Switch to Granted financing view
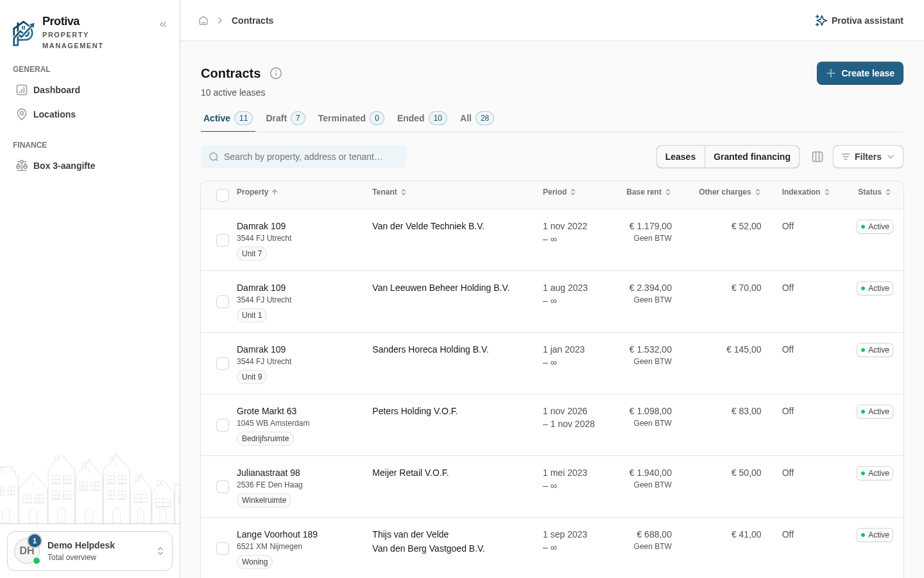Image resolution: width=924 pixels, height=578 pixels. [752, 157]
